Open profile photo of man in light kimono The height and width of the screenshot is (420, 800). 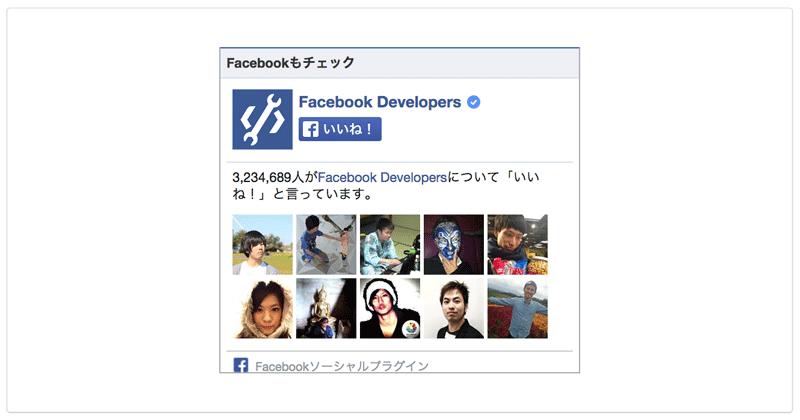(x=390, y=244)
